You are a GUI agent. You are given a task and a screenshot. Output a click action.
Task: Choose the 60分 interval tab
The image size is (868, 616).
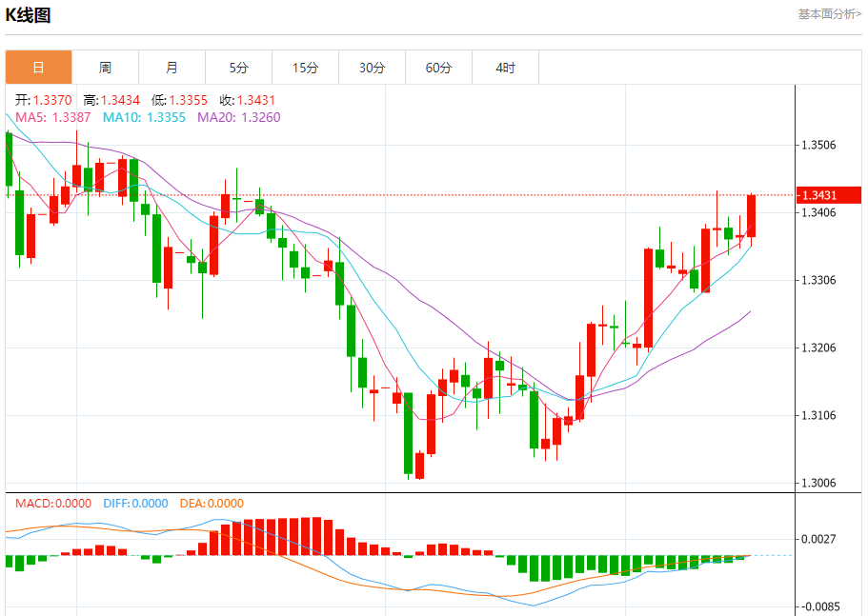tap(439, 68)
